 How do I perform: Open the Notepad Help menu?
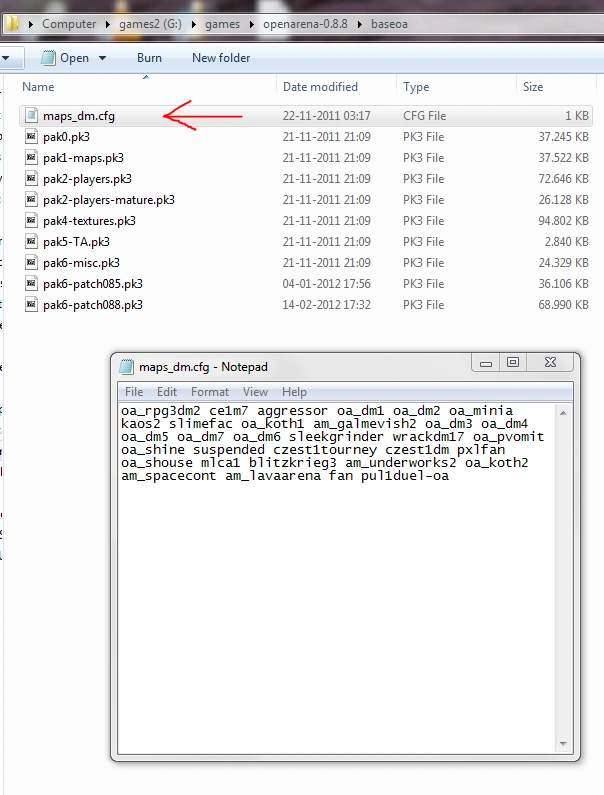click(x=294, y=392)
